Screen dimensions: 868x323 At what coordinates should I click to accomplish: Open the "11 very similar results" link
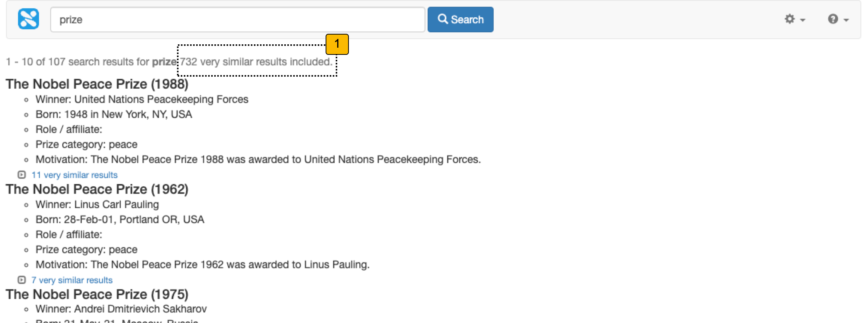[x=74, y=175]
